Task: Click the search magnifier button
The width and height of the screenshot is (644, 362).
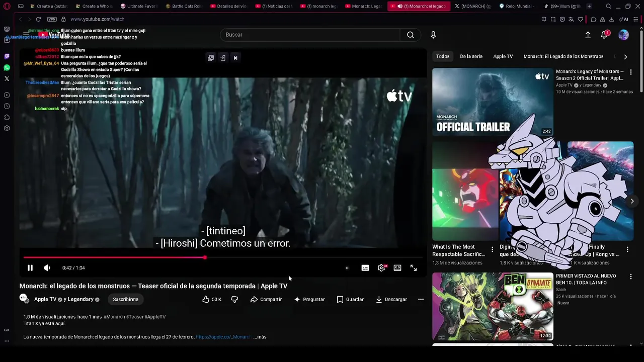Action: (x=411, y=35)
